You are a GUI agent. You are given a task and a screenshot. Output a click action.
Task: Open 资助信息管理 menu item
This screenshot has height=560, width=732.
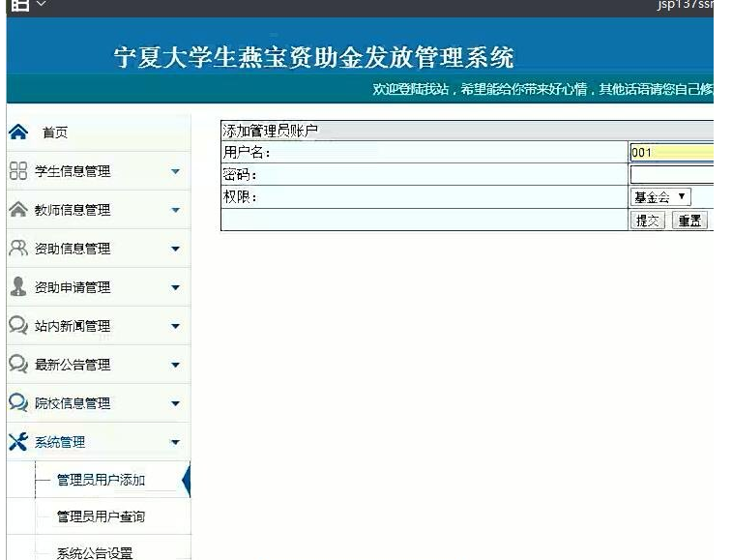tap(73, 249)
